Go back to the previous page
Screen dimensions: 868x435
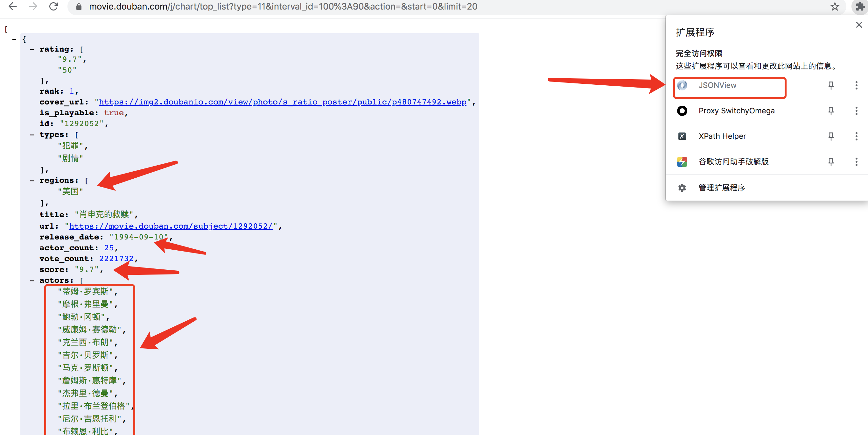click(x=12, y=6)
